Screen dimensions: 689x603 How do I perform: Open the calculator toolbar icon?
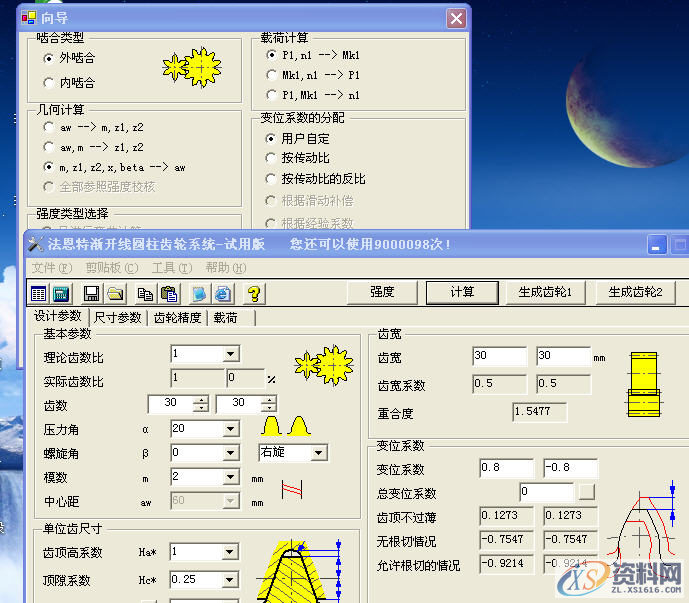pos(61,294)
